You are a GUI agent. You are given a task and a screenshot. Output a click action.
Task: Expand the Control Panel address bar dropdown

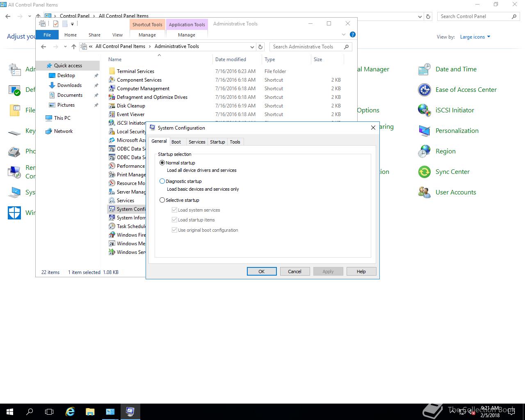pos(420,16)
